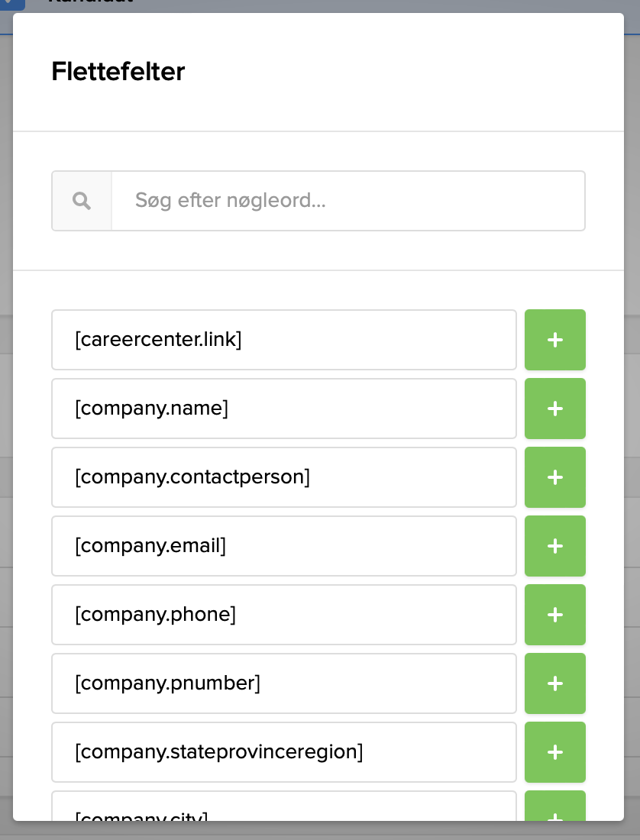Click the [company.city] entry at the bottom
The width and height of the screenshot is (640, 840).
(x=283, y=817)
